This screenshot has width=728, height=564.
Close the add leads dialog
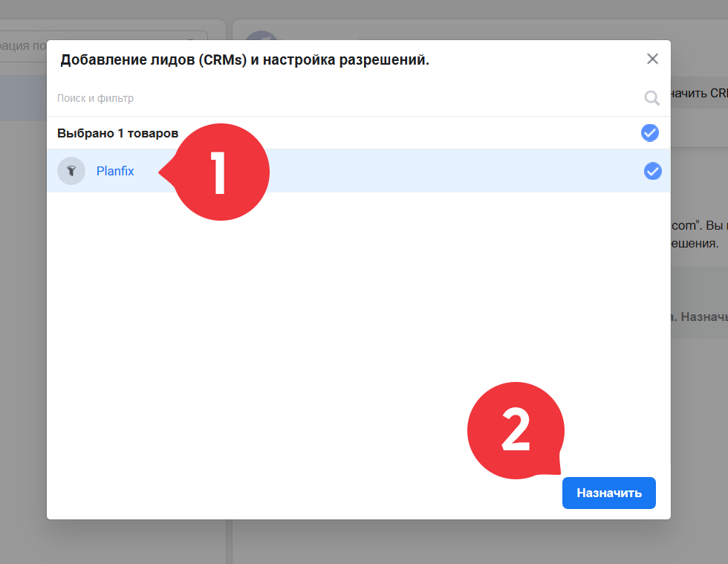pyautogui.click(x=652, y=59)
